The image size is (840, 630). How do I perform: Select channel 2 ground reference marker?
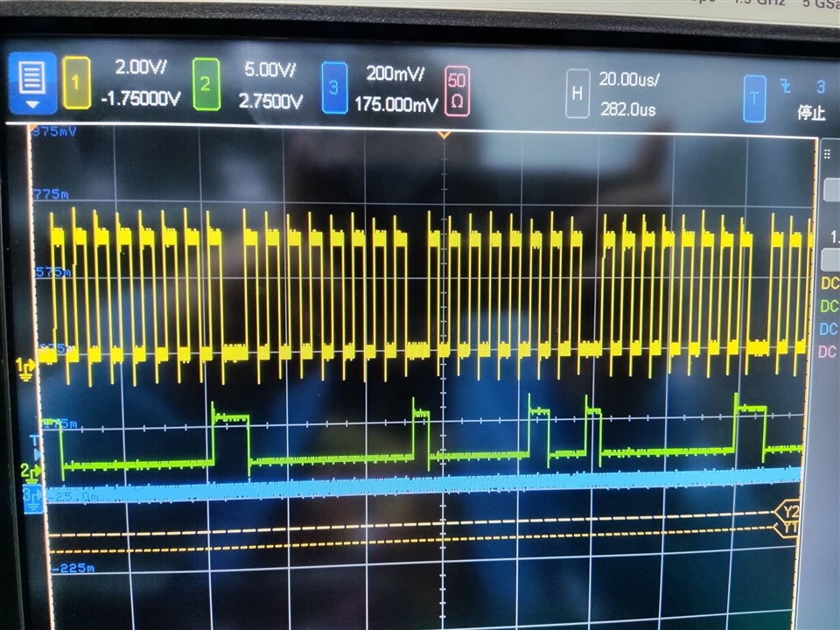(31, 472)
